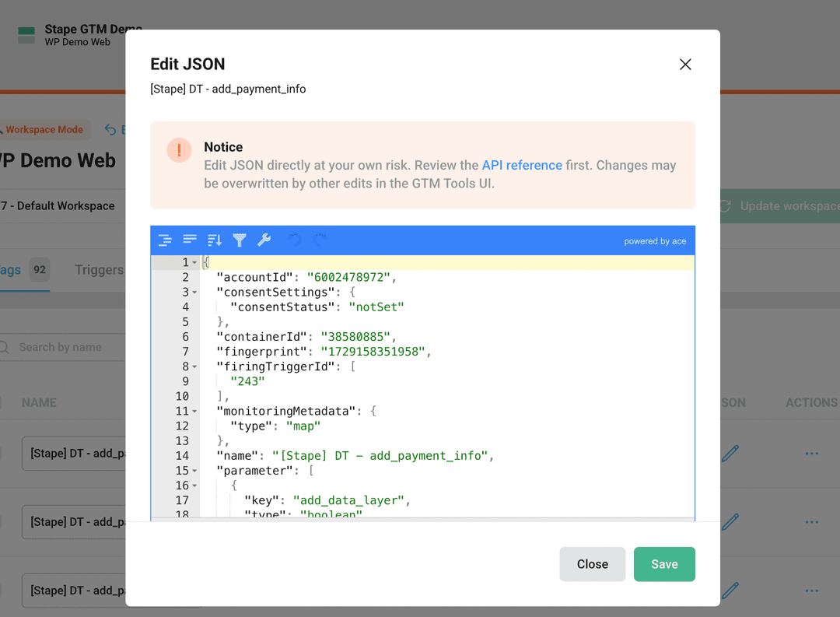Save the edited JSON
The width and height of the screenshot is (840, 617).
664,563
